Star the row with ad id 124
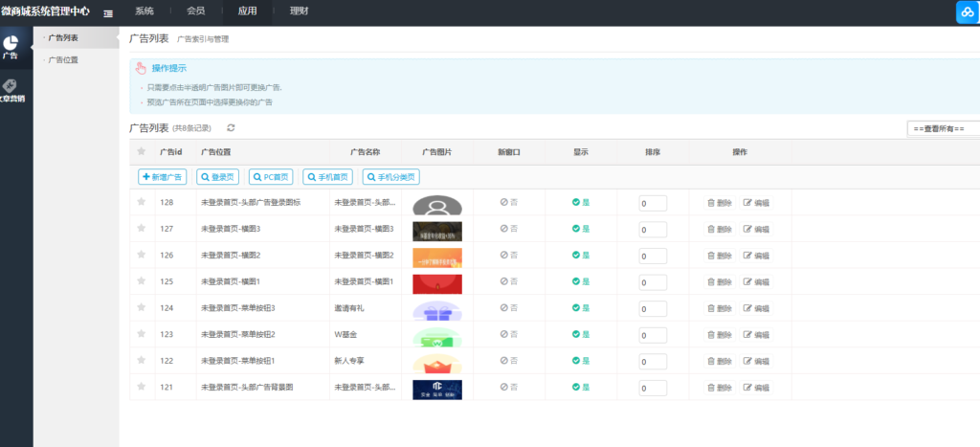Screen dimensions: 980x447 [x=142, y=307]
